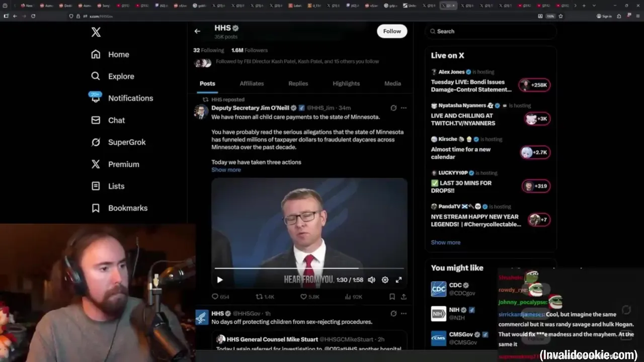Click the X logo in sidebar
Screen dimensions: 644x362
[x=96, y=32]
